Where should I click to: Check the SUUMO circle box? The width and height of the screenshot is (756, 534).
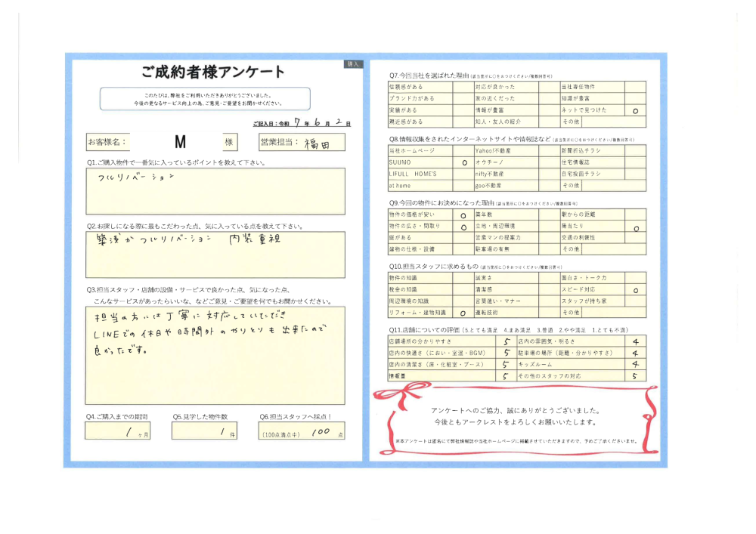(463, 162)
